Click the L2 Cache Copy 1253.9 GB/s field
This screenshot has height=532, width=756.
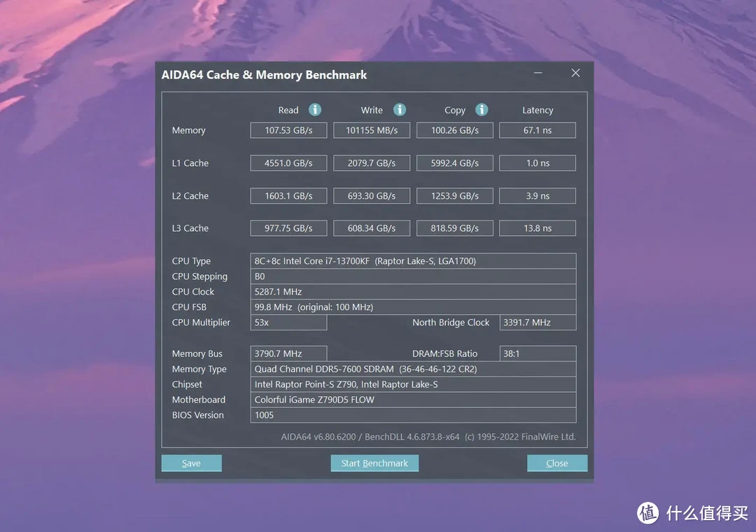pyautogui.click(x=455, y=196)
